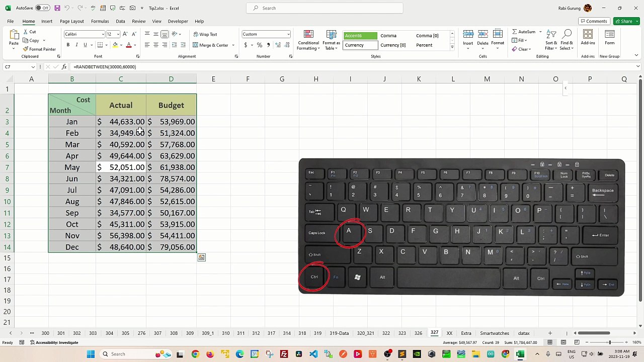644x362 pixels.
Task: Expand the formula bar
Action: (638, 67)
